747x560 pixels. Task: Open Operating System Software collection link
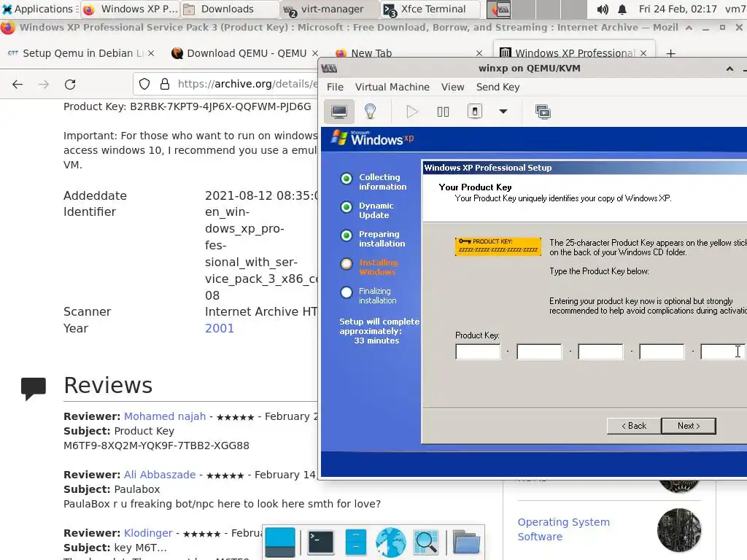[564, 529]
